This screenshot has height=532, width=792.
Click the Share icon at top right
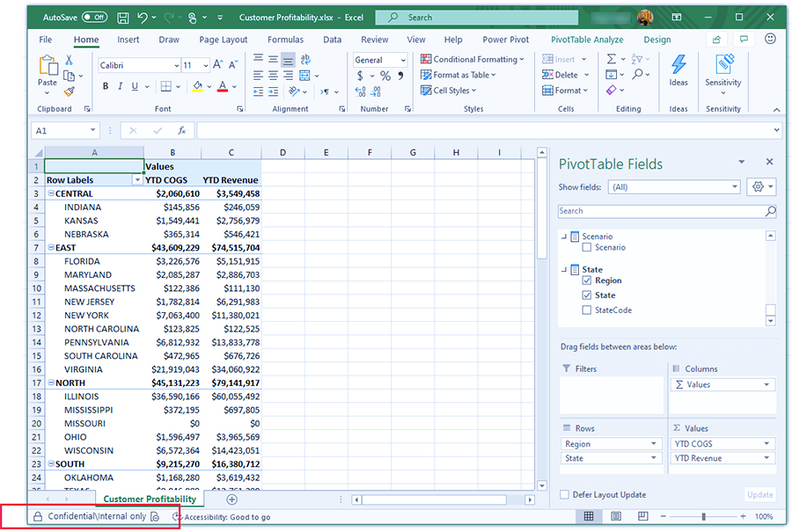(x=716, y=40)
